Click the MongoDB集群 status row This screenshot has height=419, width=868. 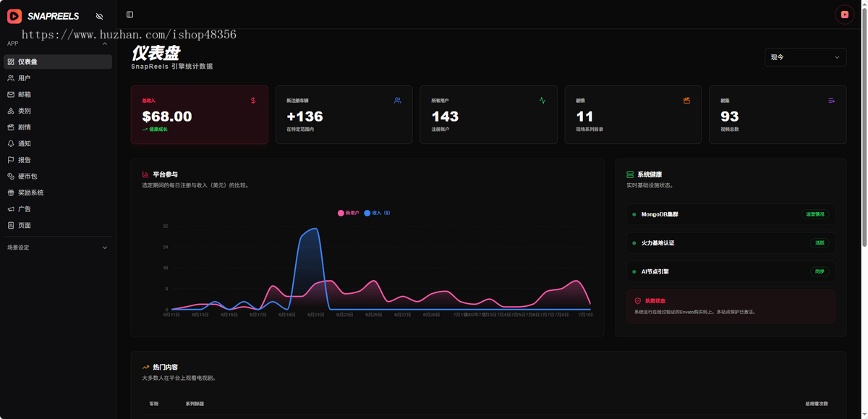click(x=731, y=214)
